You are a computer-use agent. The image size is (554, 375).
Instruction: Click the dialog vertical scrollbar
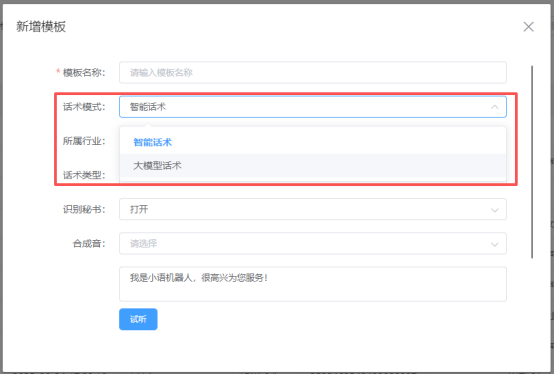point(532,162)
